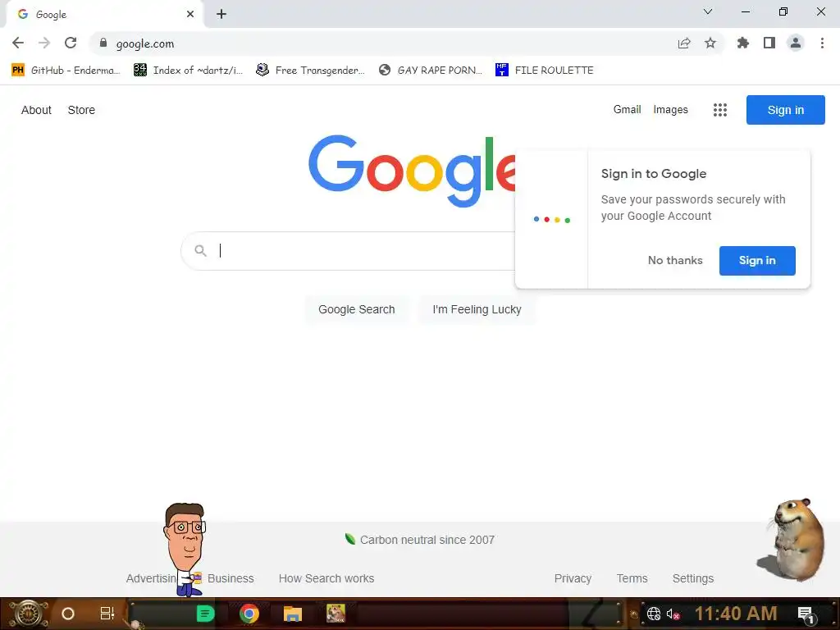Open the Privacy footer link
This screenshot has width=840, height=630.
573,578
